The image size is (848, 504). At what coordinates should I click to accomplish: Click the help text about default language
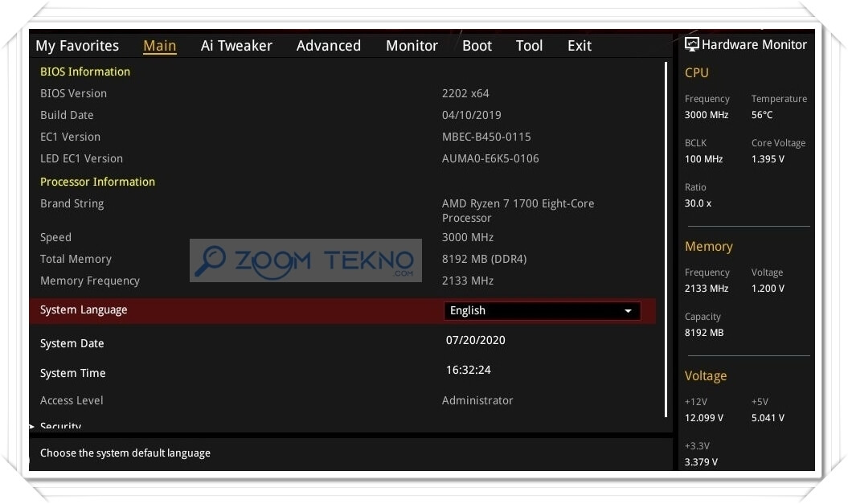125,453
